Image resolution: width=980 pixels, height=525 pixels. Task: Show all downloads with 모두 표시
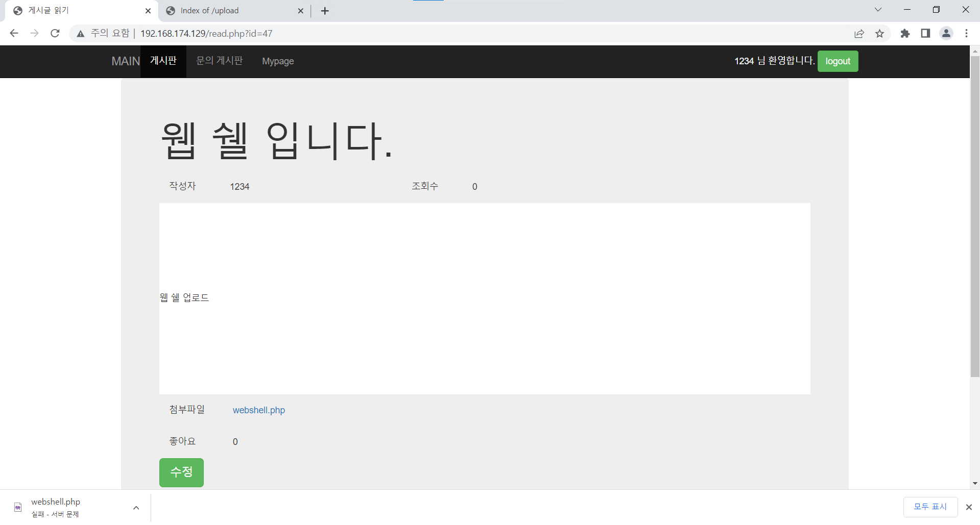click(x=930, y=507)
